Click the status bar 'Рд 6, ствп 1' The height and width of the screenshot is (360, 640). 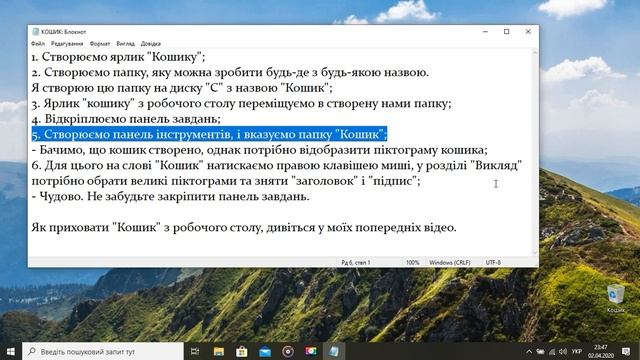(356, 262)
